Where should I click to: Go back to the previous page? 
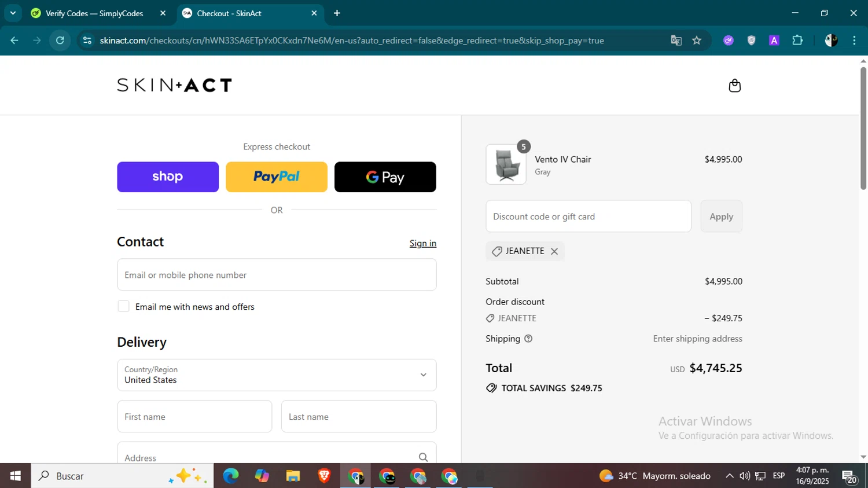[x=14, y=41]
